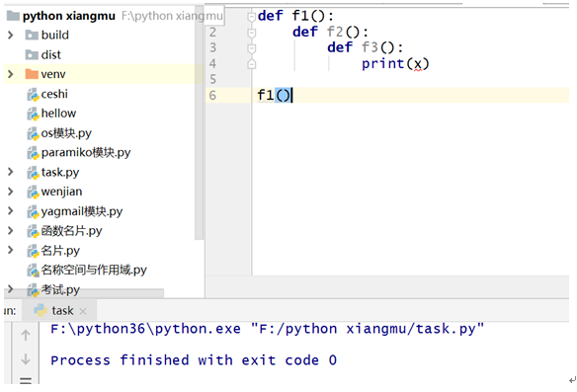Select the dist folder name

[51, 54]
